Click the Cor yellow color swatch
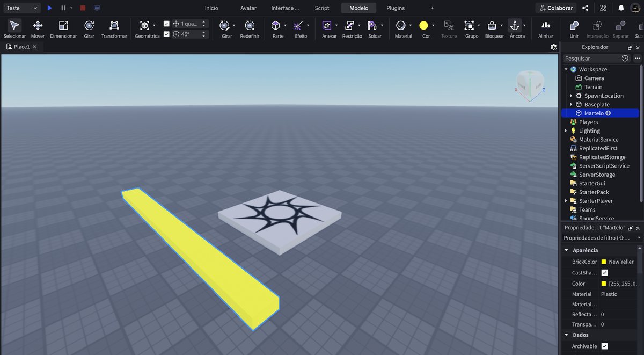Viewport: 644px width, 355px height. [x=423, y=25]
